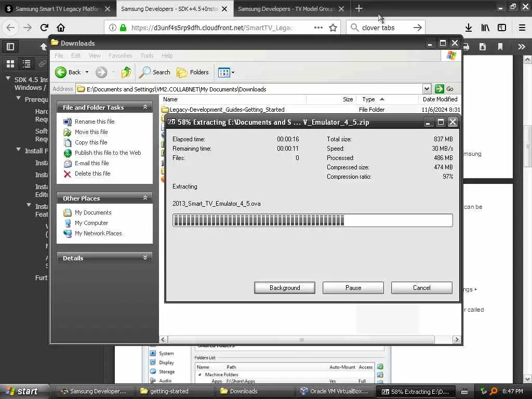
Task: Open the Back history dropdown arrow
Action: pyautogui.click(x=87, y=72)
